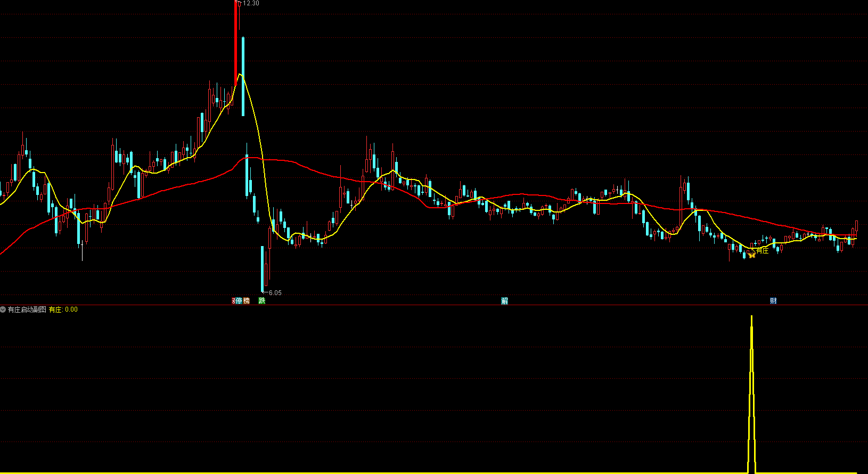Expand the 有庄启动副图 indicator dropdown arrow

pyautogui.click(x=3, y=309)
